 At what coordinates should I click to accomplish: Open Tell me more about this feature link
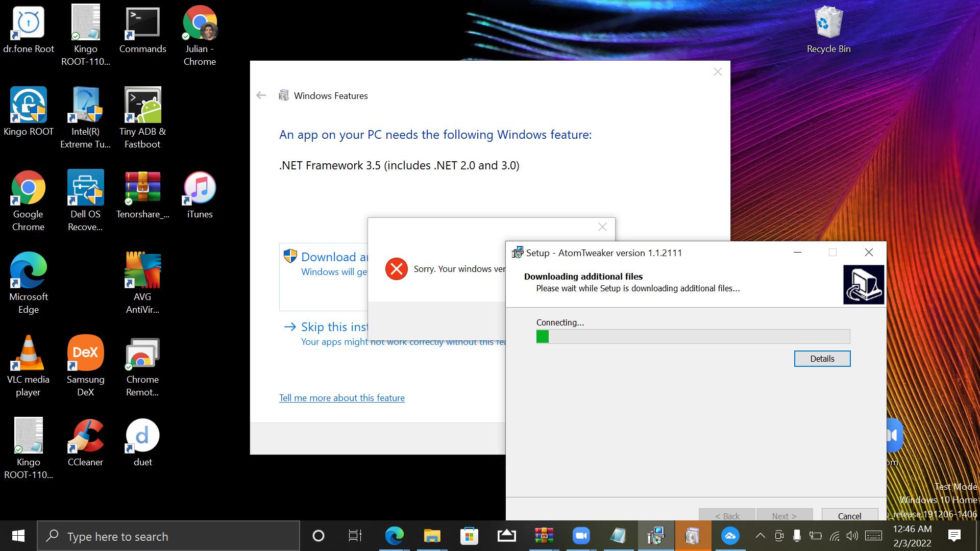(341, 398)
